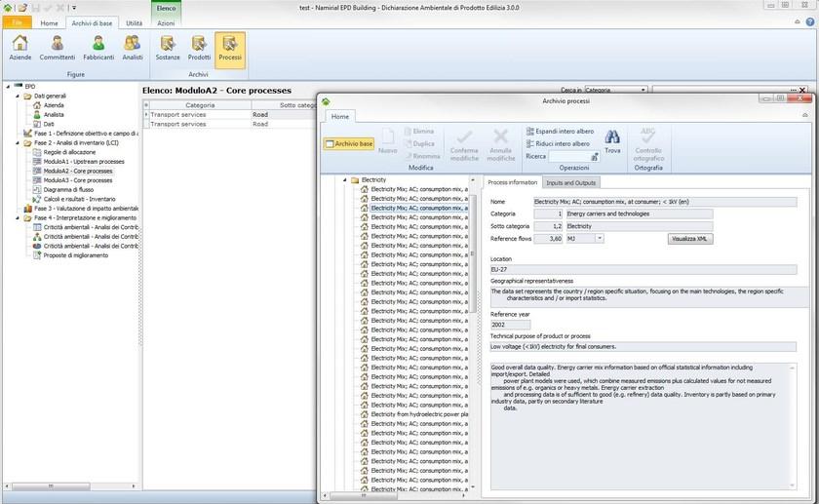Open the Aziende archive icon
The image size is (819, 504).
point(20,48)
